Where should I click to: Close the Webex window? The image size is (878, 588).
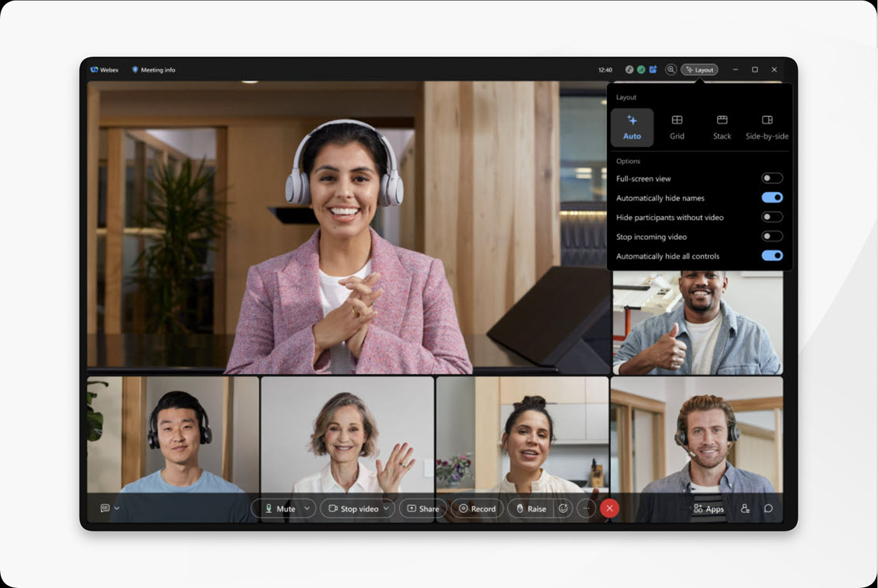click(x=775, y=70)
